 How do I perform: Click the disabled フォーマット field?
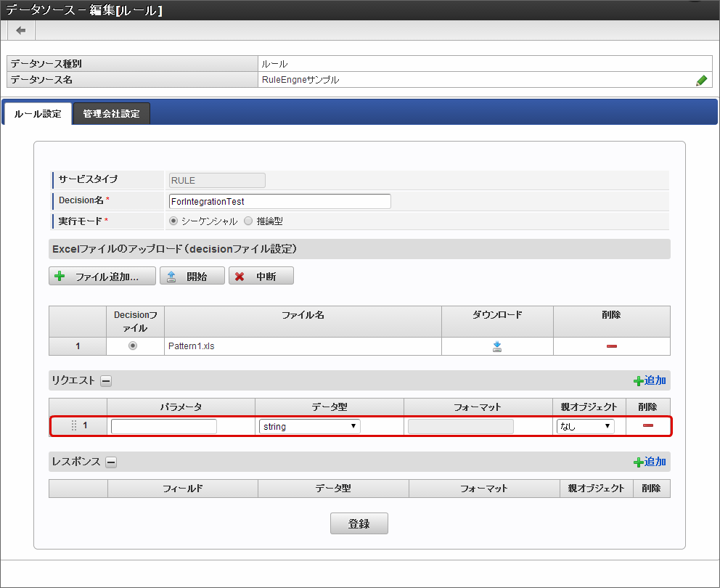[x=461, y=426]
